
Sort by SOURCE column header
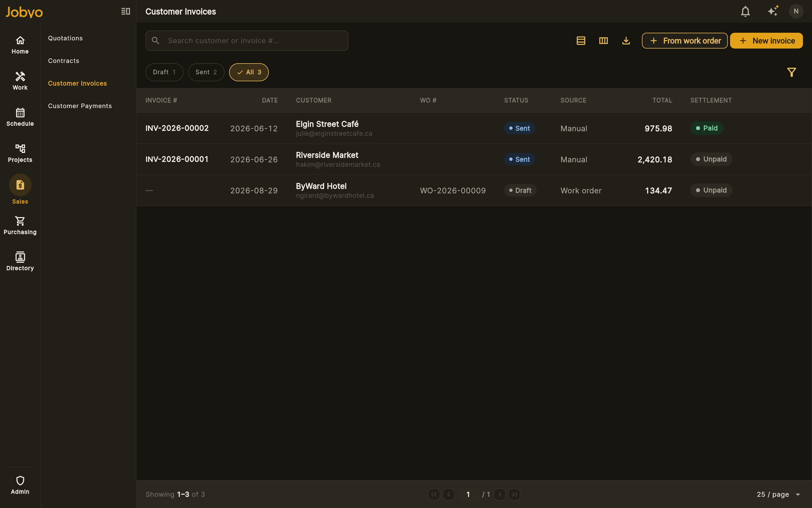point(573,100)
